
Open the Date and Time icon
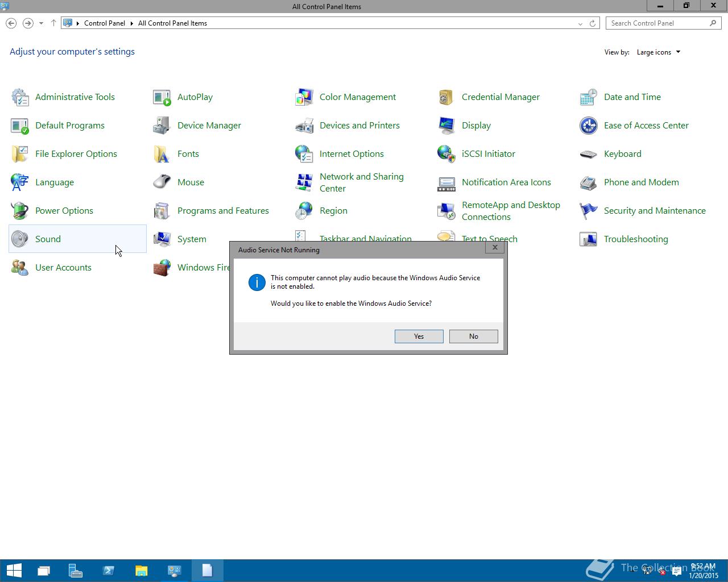click(x=589, y=97)
